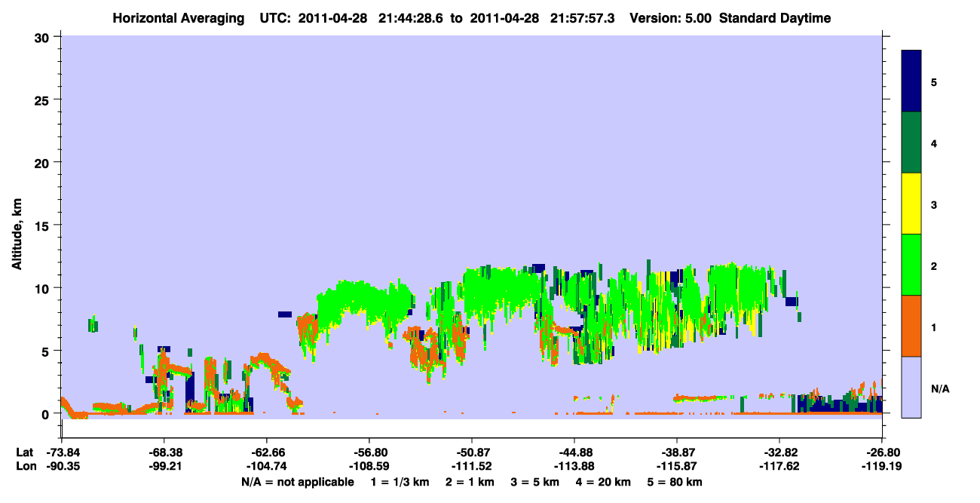The width and height of the screenshot is (980, 503).
Task: Click longitude label -119.19
Action: click(881, 466)
